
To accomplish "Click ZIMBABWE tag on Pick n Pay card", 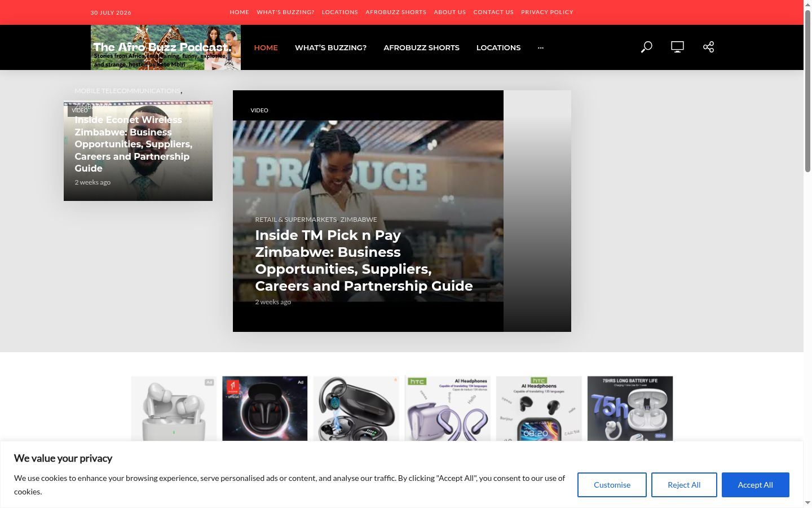I will click(359, 220).
